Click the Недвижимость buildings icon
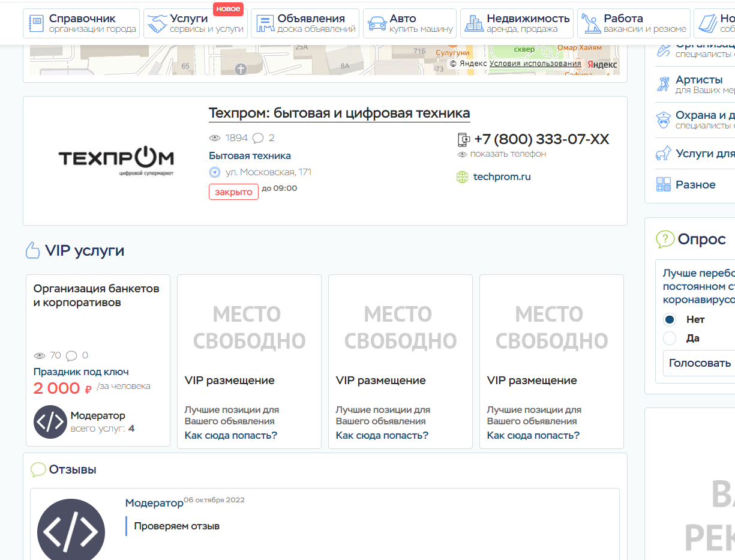 pyautogui.click(x=474, y=23)
